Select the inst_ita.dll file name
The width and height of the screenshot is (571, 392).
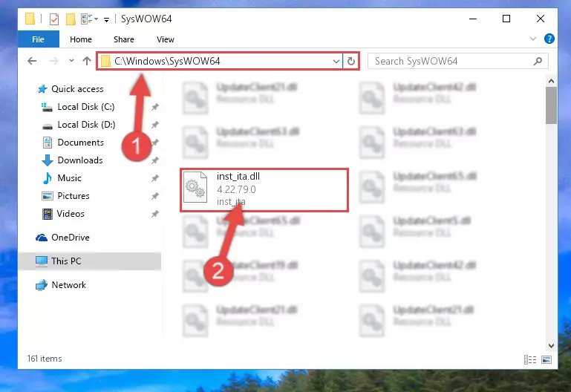[x=238, y=177]
